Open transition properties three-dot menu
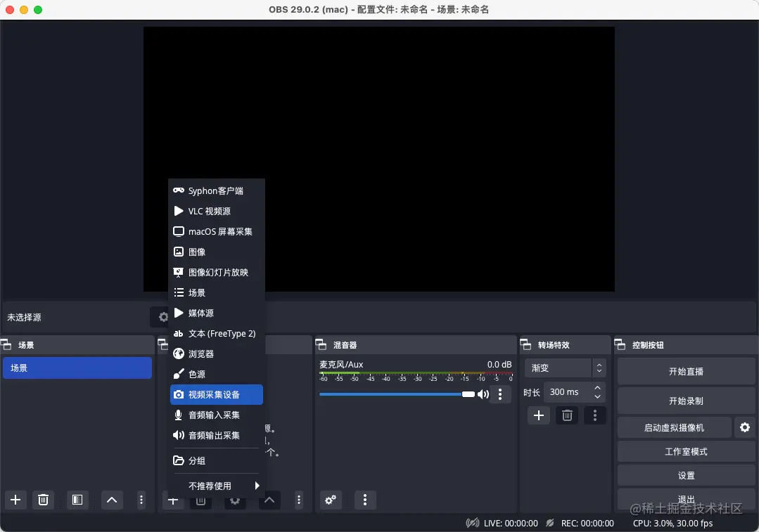Screen dimensions: 759x532 [x=595, y=415]
